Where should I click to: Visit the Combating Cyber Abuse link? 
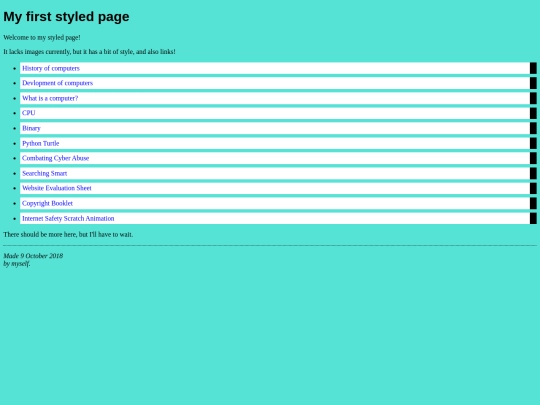click(x=55, y=158)
